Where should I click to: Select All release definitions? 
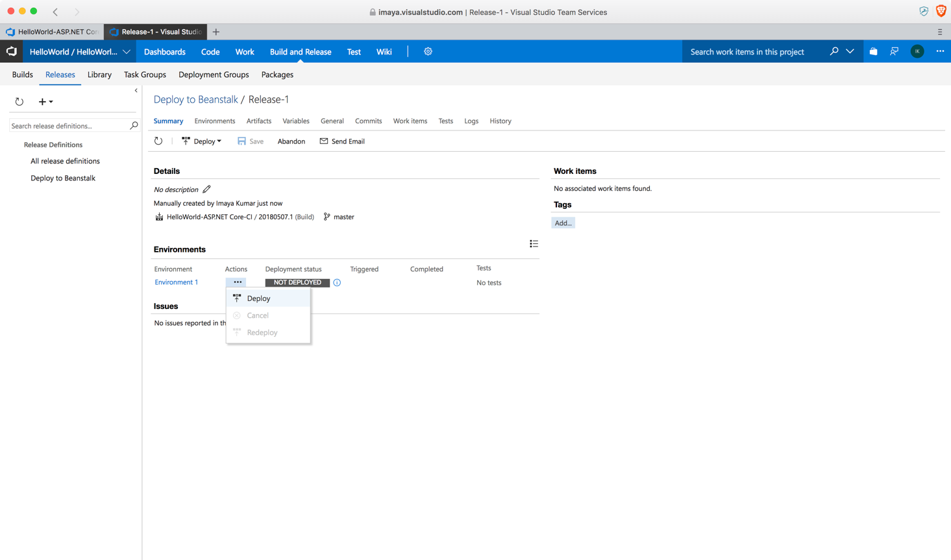[x=65, y=161]
